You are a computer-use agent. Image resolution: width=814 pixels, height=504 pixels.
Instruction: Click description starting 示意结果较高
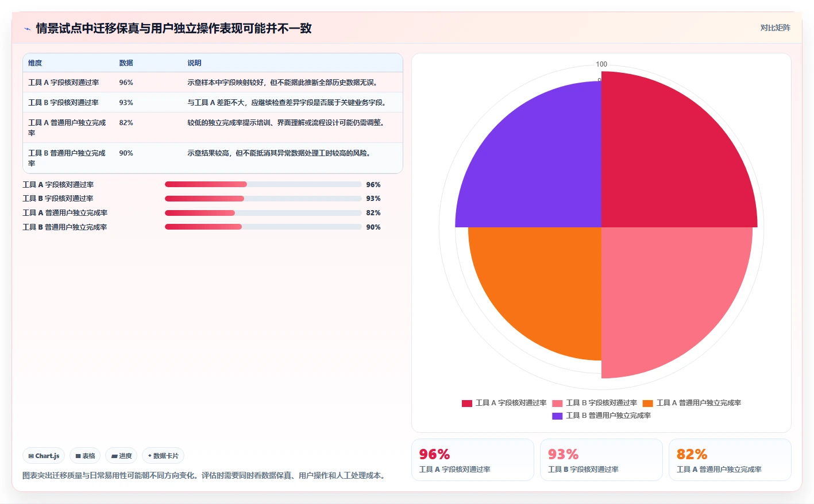(280, 153)
